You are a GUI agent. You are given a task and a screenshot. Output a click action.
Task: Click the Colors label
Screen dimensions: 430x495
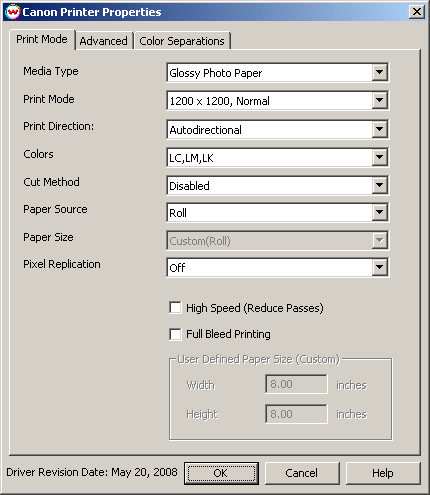(x=38, y=154)
